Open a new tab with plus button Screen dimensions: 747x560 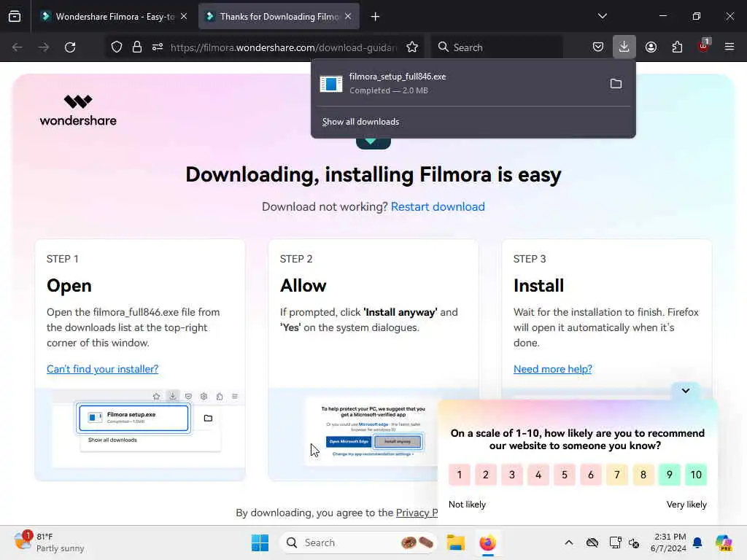[375, 17]
